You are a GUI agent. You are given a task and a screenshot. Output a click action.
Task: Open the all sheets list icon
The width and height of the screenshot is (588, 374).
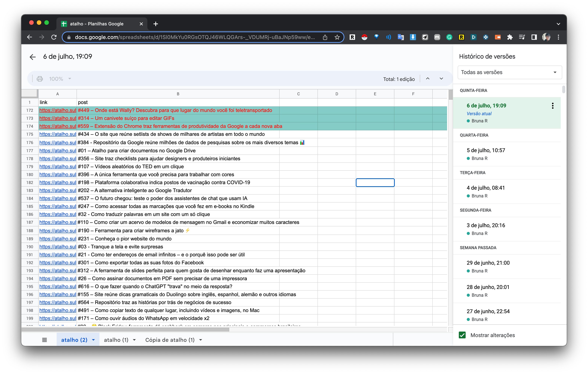click(x=45, y=340)
